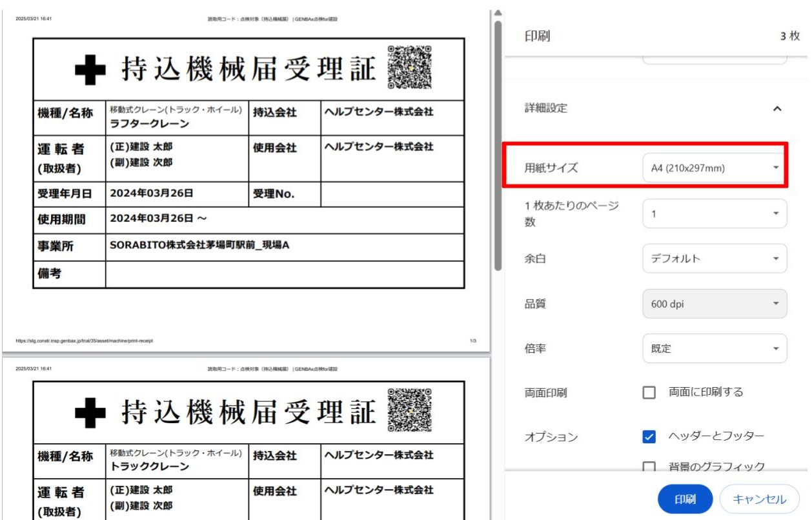Click the QR code on second page preview
812x520 pixels.
pos(409,410)
